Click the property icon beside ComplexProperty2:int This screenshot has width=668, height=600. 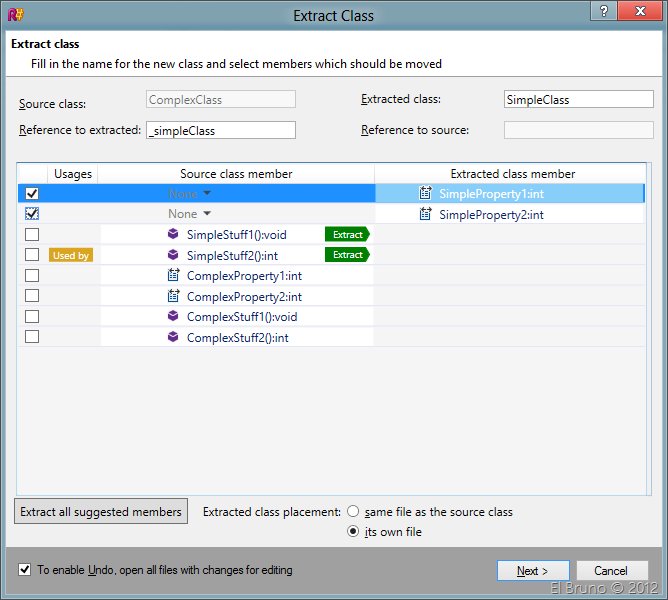pos(173,296)
